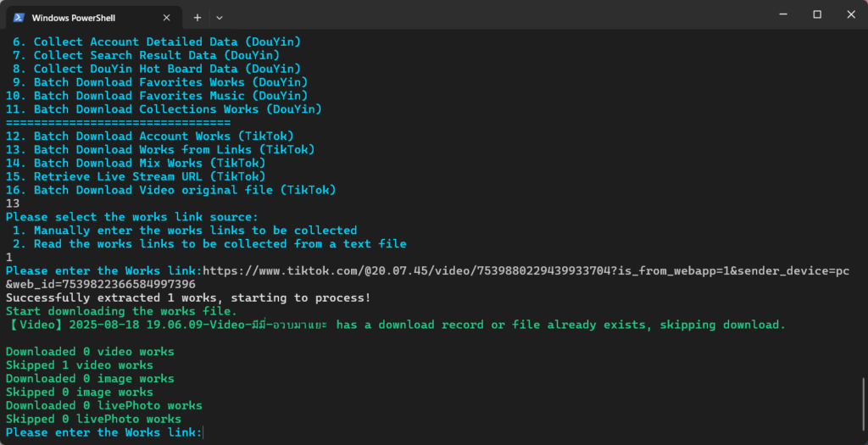
Task: Click 'Batch Download Works from Links (TikTok)' line
Action: point(161,150)
